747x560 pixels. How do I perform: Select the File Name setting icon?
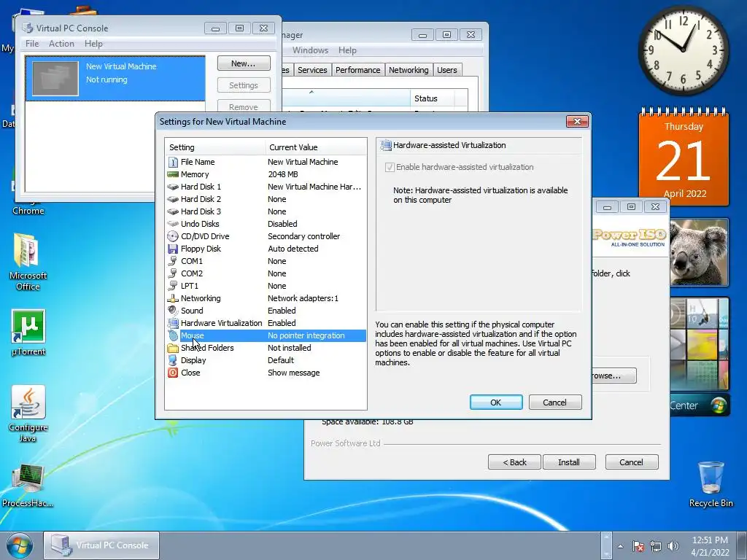coord(173,162)
